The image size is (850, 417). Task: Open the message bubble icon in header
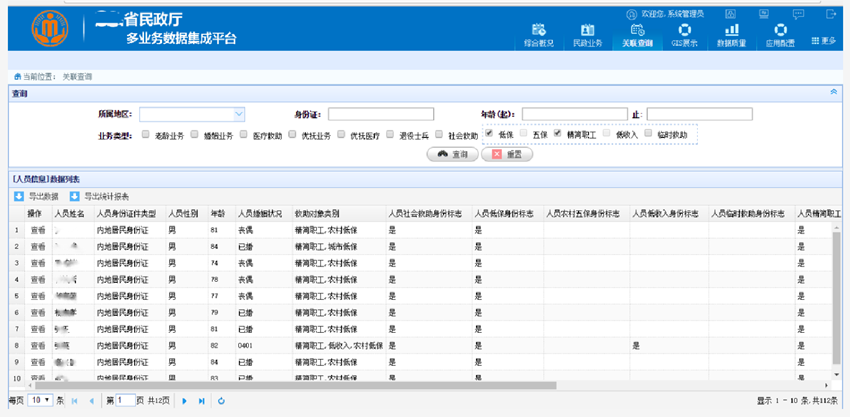799,14
